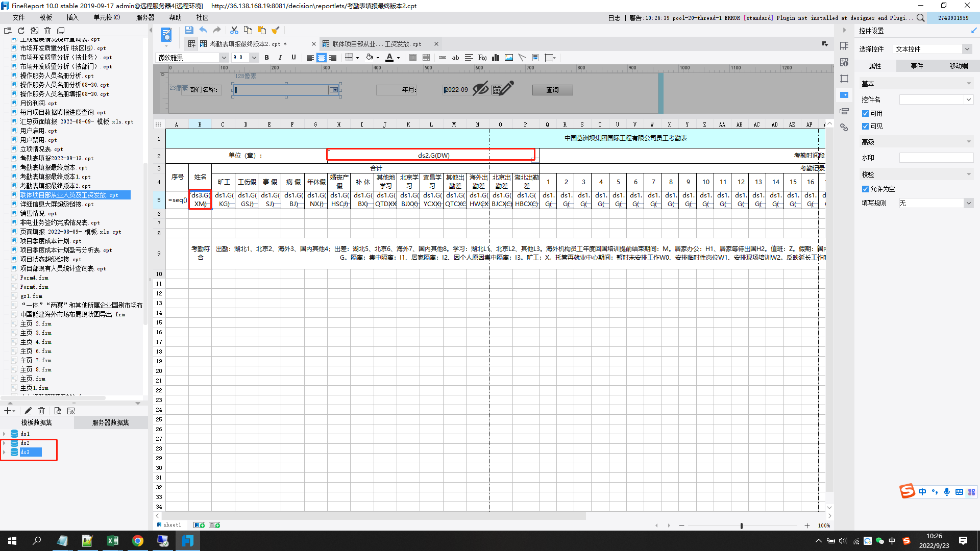Open Chrome from the Windows taskbar
This screenshot has width=980, height=551.
[x=138, y=541]
